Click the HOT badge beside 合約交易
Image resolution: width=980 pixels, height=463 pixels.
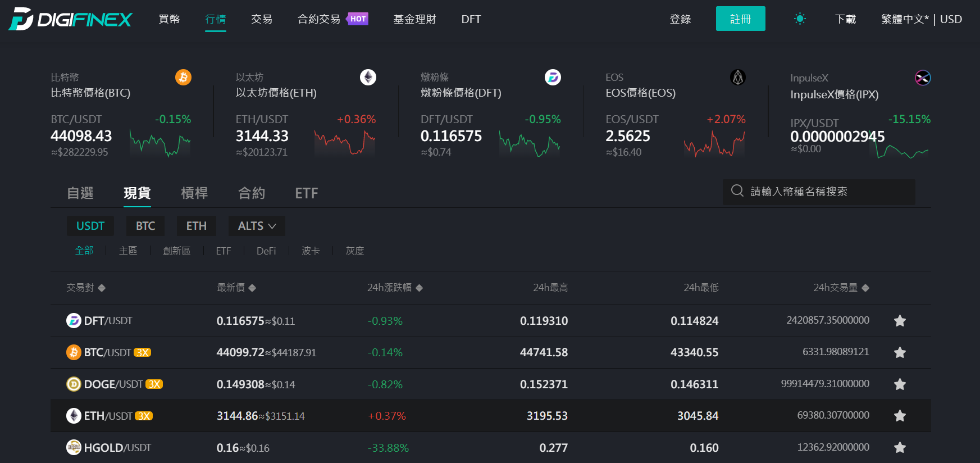[357, 19]
